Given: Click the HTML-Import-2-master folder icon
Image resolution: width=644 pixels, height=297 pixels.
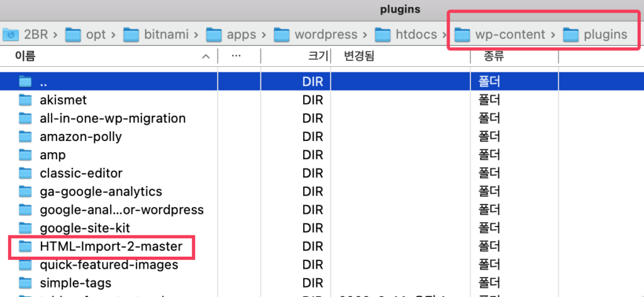Looking at the screenshot, I should click(25, 247).
